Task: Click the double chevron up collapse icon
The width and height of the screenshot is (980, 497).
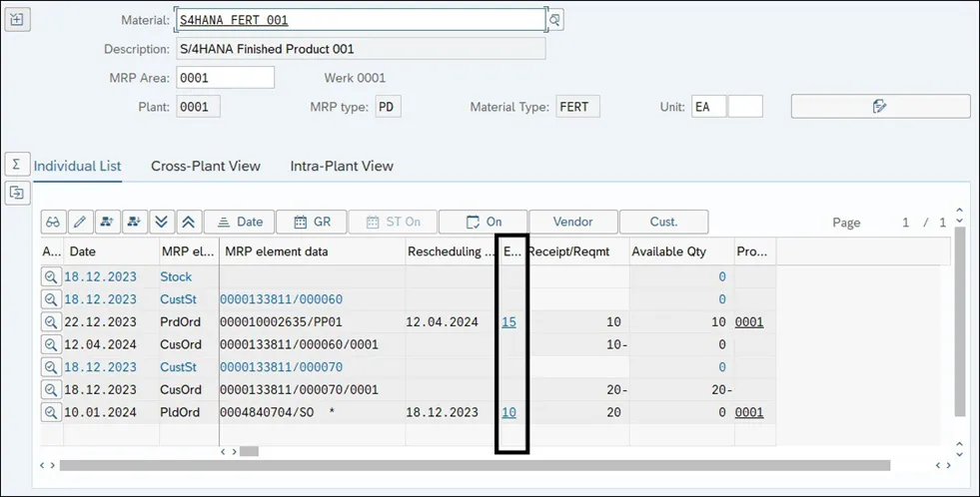Action: [x=188, y=222]
